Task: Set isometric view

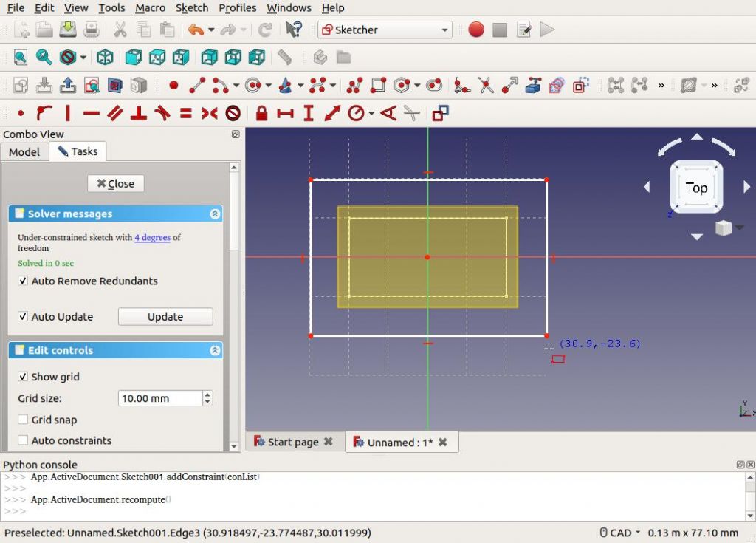Action: coord(105,58)
